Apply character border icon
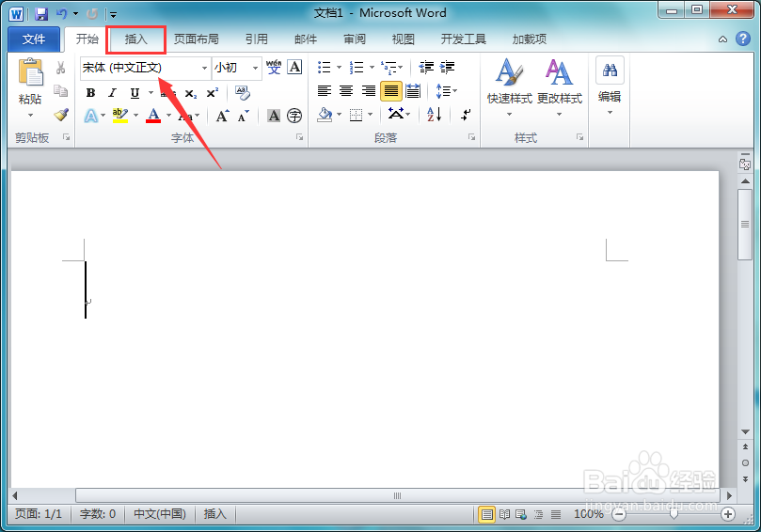The height and width of the screenshot is (532, 761). click(294, 67)
